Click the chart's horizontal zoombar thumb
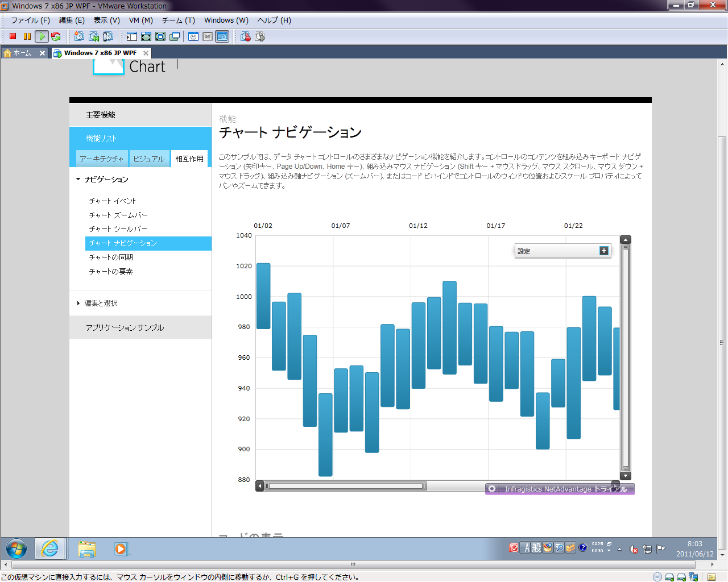 [346, 486]
